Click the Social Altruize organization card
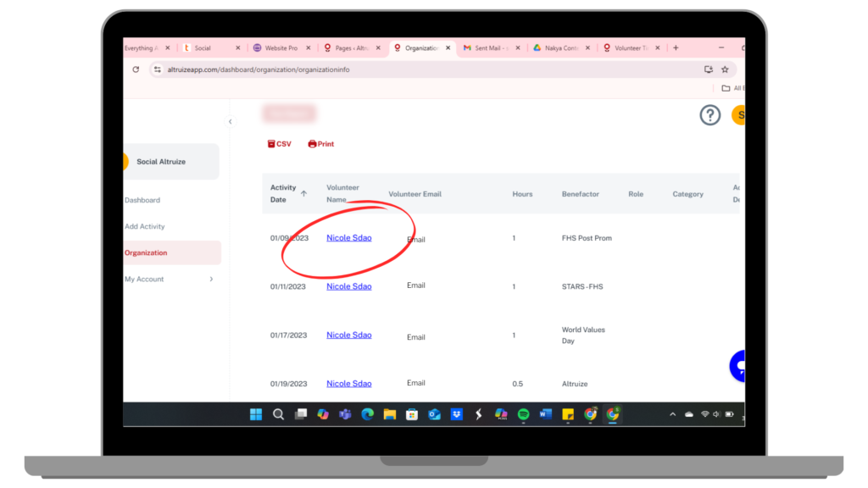 pyautogui.click(x=171, y=162)
